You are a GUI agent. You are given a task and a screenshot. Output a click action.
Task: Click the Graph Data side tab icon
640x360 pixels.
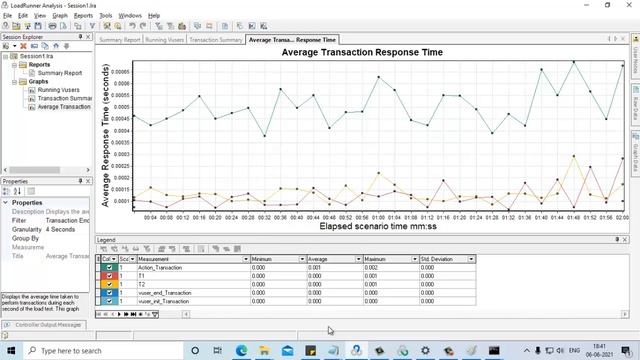(x=635, y=136)
